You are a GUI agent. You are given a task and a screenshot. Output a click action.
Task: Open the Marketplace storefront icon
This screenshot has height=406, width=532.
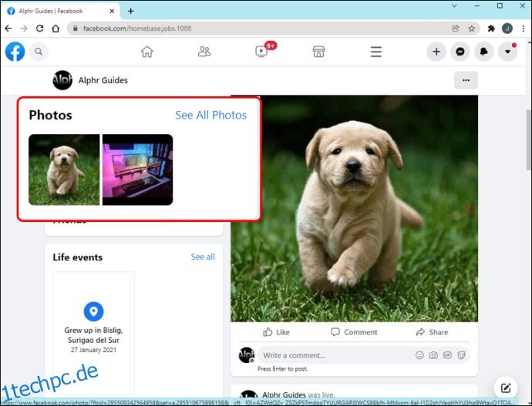click(x=318, y=52)
